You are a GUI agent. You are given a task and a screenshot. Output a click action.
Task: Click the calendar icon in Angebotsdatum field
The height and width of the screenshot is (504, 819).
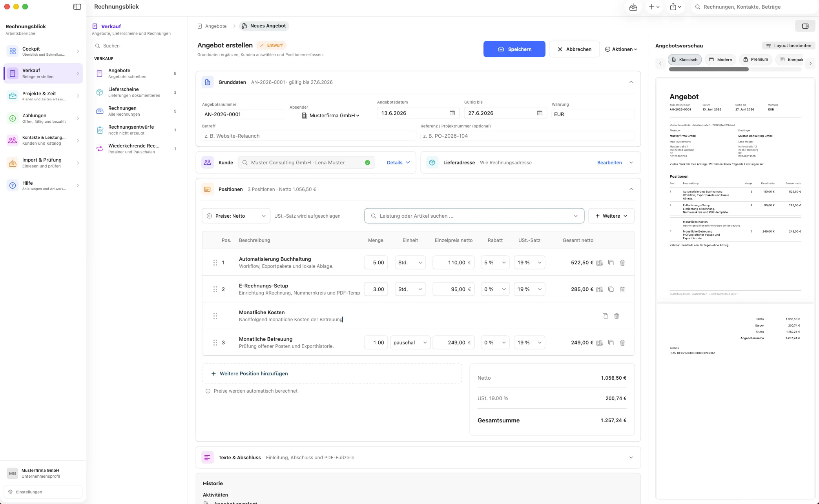click(x=452, y=113)
